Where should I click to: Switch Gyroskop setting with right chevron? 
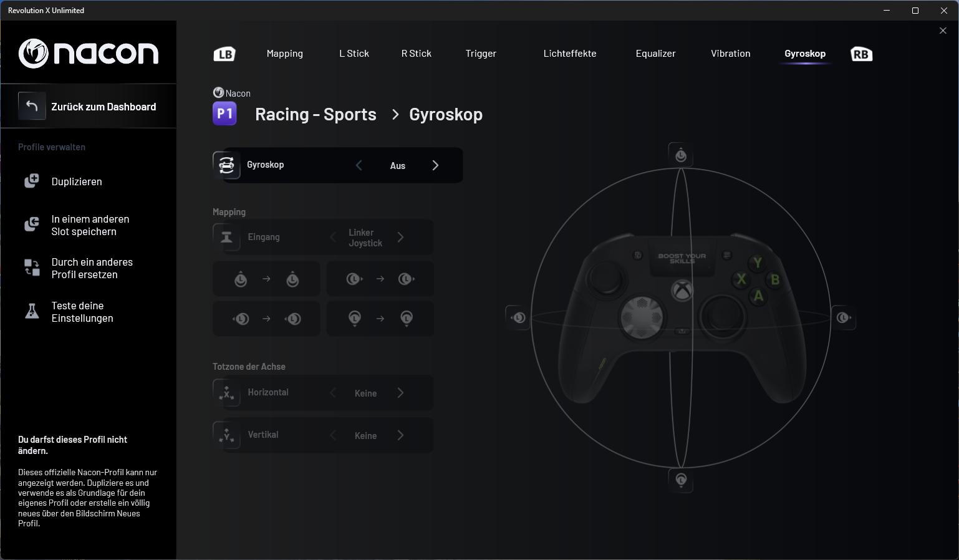(x=435, y=165)
